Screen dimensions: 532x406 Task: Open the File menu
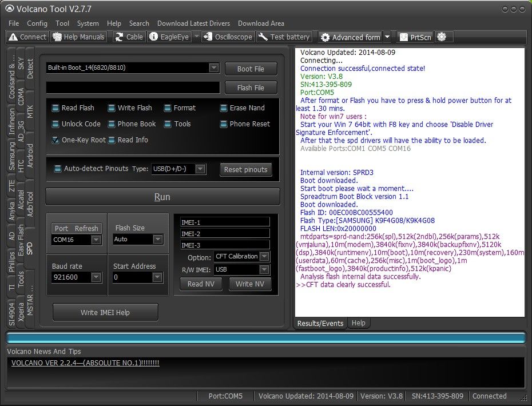point(14,23)
